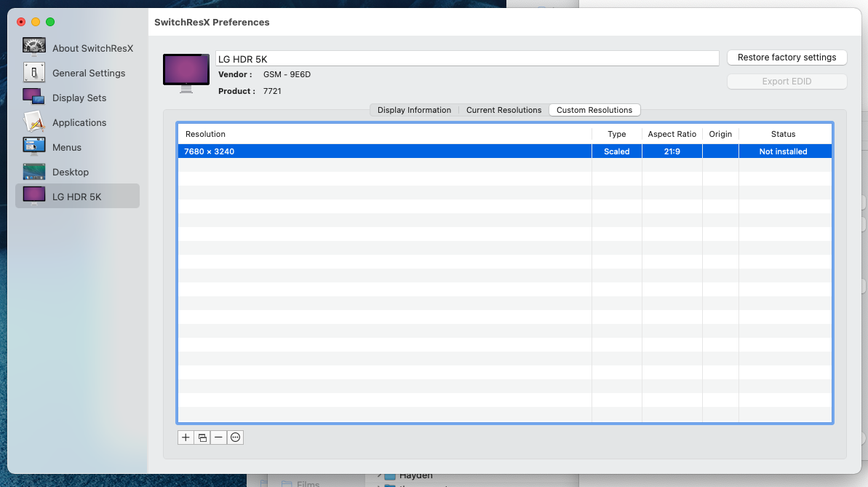Open Applications label in sidebar

79,123
